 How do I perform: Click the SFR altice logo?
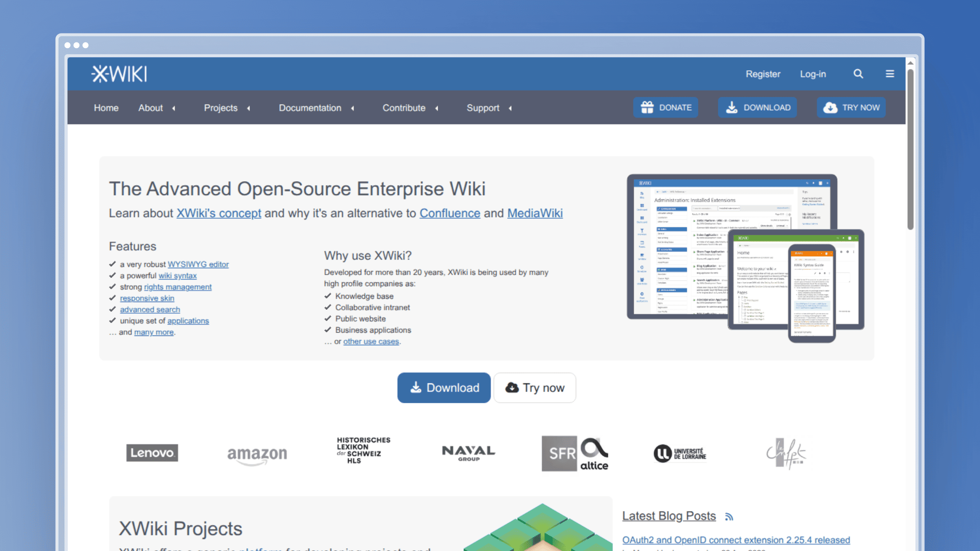point(575,453)
